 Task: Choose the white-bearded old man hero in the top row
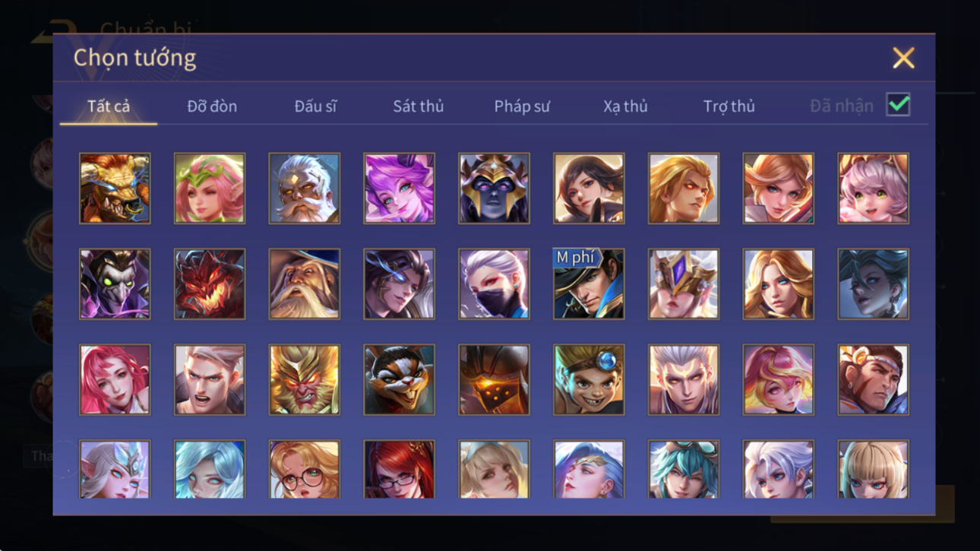304,188
